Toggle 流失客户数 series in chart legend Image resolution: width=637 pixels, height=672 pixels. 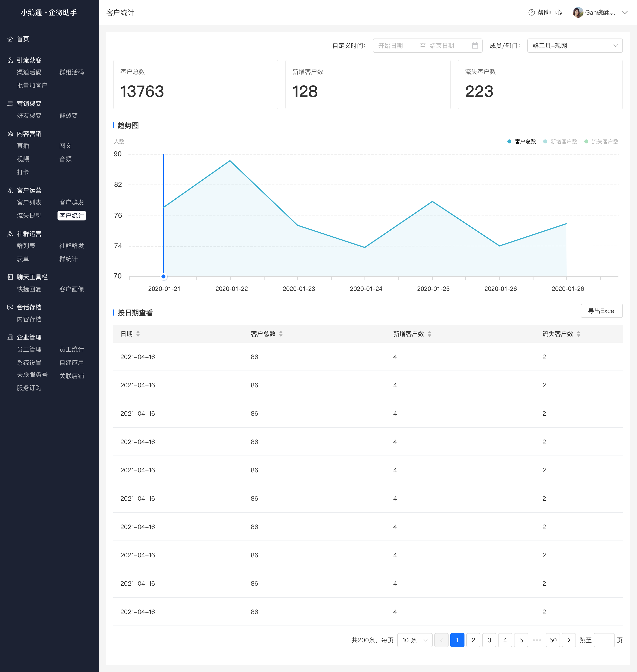601,142
